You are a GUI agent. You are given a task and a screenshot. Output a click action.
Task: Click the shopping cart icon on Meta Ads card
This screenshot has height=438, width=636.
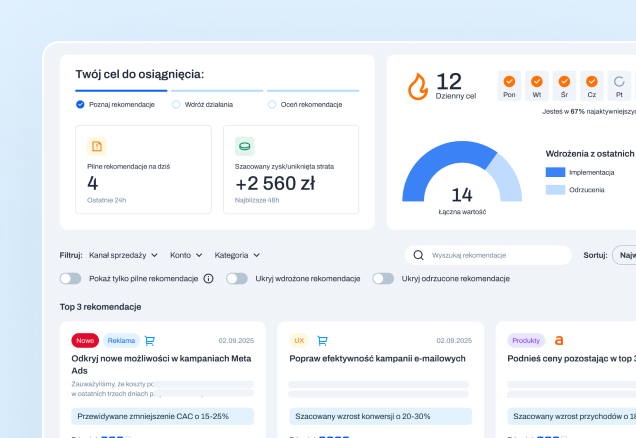point(150,341)
